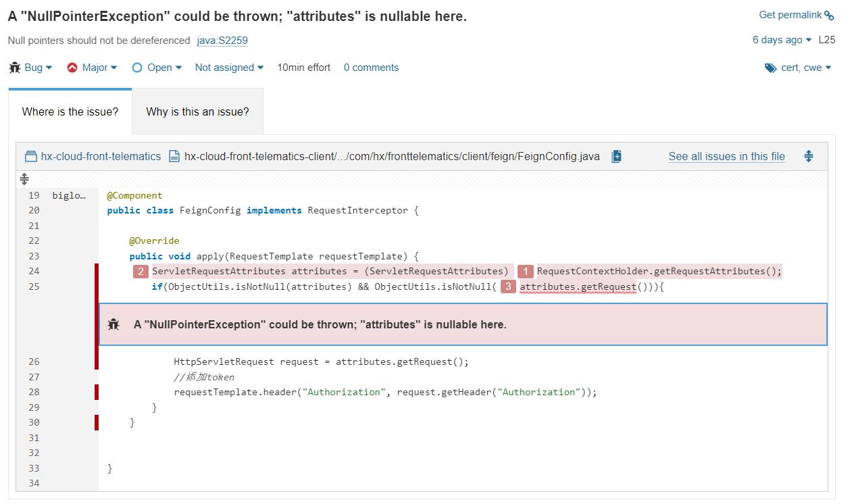
Task: Open the 6 days ago date dropdown
Action: click(x=782, y=40)
